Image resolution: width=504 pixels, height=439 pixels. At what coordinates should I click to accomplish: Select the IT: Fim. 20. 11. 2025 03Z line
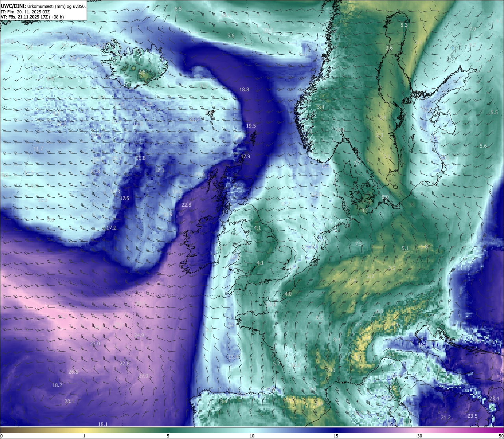25,12
